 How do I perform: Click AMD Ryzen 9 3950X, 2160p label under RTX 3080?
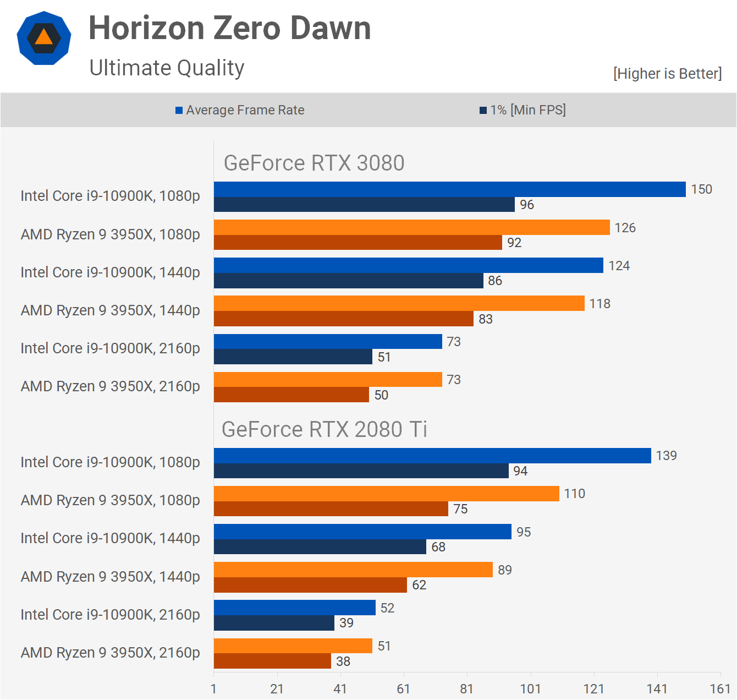click(x=111, y=386)
